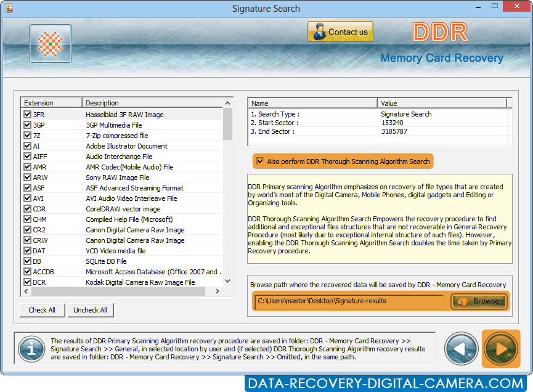Select 'Hasselblad 3F RAW Image' description
Viewport: 533px width, 392px height.
click(124, 115)
